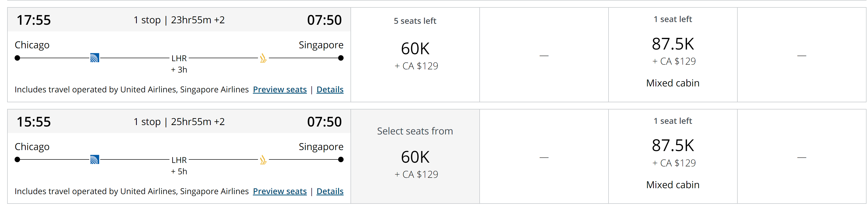Image resolution: width=868 pixels, height=207 pixels.
Task: Click LHR layover label on 17:55 flight
Action: [179, 58]
